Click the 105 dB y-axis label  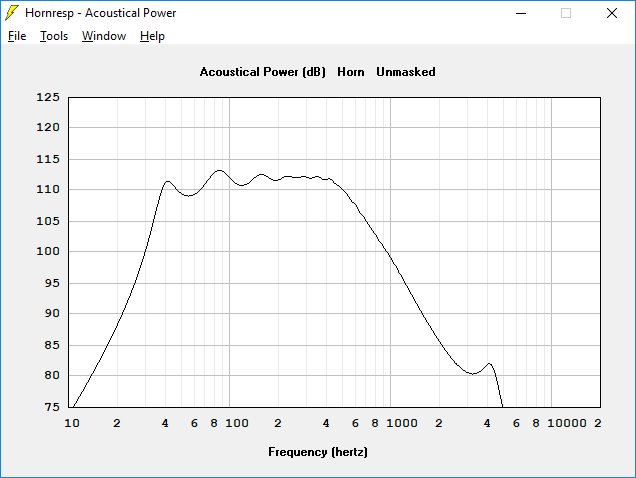(48, 221)
